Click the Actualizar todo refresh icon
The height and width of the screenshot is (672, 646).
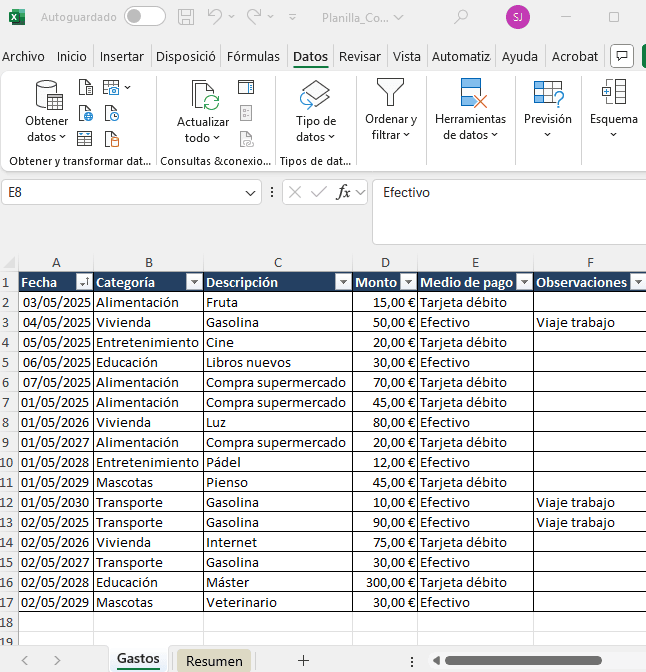(x=203, y=96)
